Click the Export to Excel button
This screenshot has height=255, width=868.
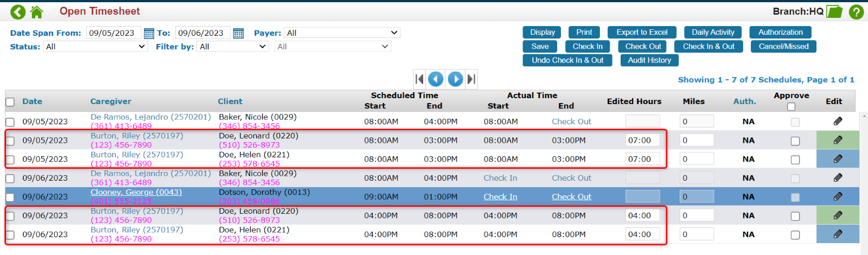pyautogui.click(x=642, y=33)
